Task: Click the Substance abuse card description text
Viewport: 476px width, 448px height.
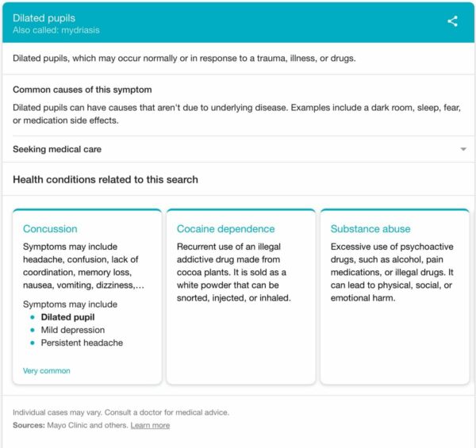Action: tap(387, 272)
